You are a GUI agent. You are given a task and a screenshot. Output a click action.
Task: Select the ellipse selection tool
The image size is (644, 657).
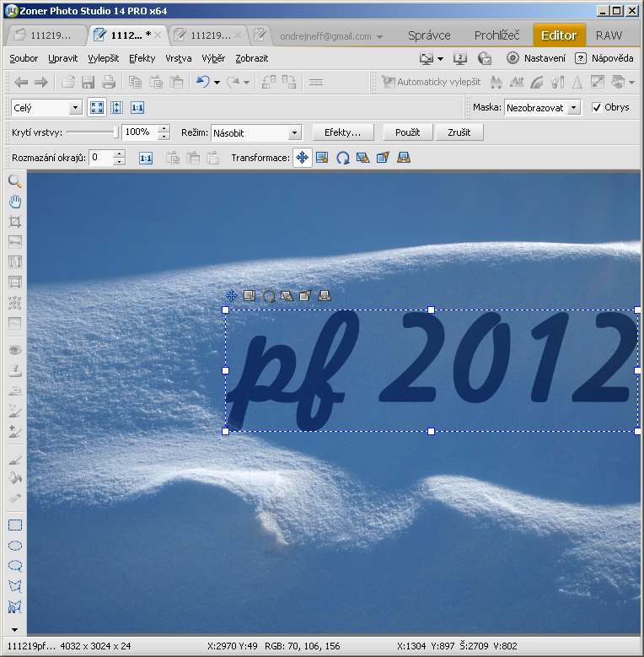[14, 546]
